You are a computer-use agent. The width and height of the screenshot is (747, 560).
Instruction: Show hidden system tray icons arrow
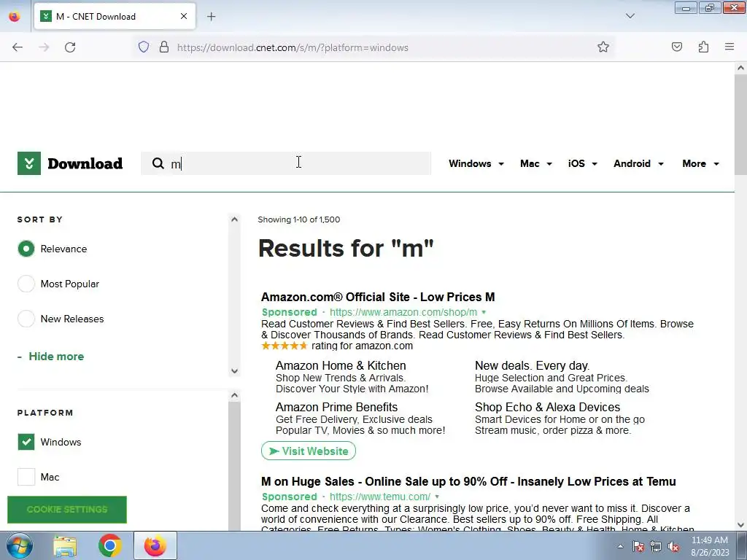click(x=620, y=546)
